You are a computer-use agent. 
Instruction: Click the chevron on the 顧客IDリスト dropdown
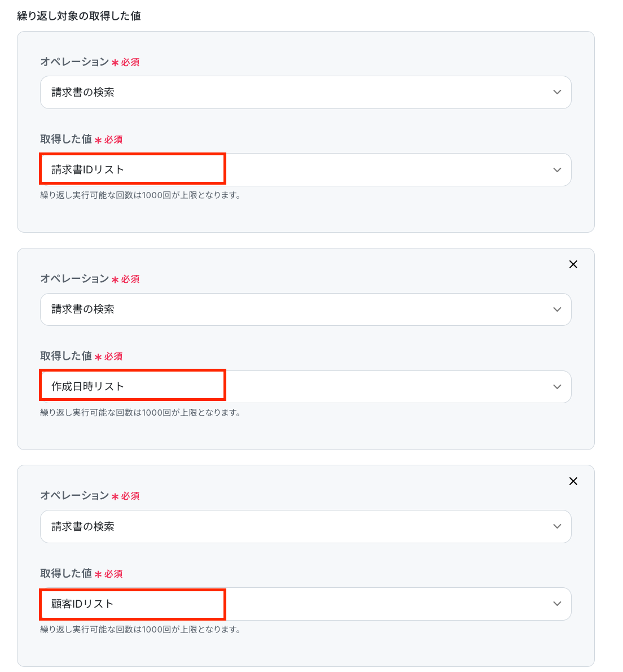tap(557, 604)
